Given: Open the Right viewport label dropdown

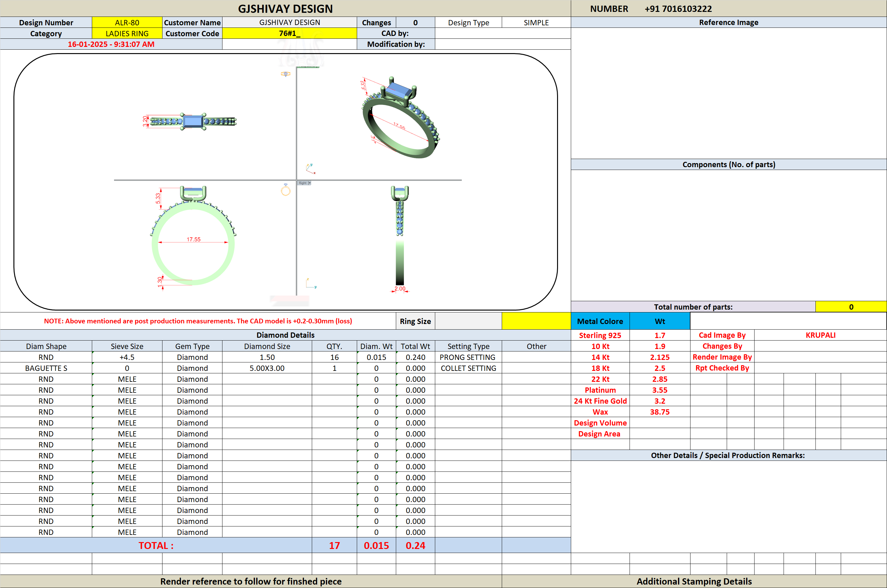Looking at the screenshot, I should (x=310, y=183).
